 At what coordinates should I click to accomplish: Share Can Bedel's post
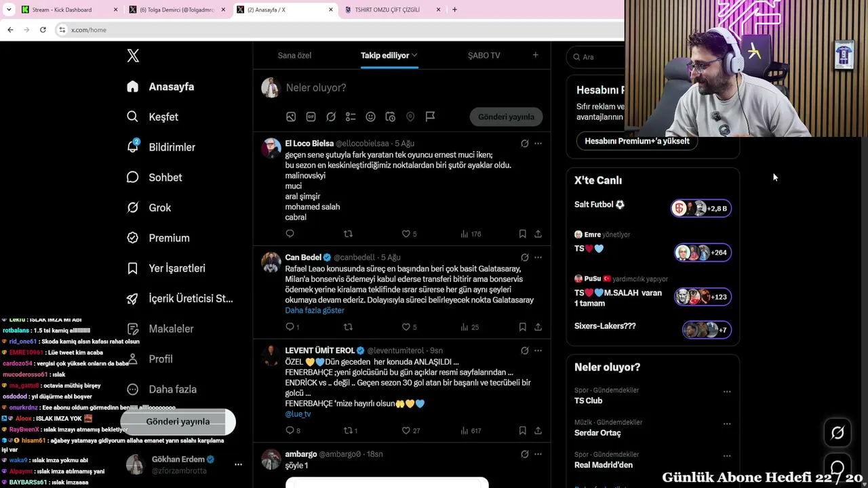538,327
